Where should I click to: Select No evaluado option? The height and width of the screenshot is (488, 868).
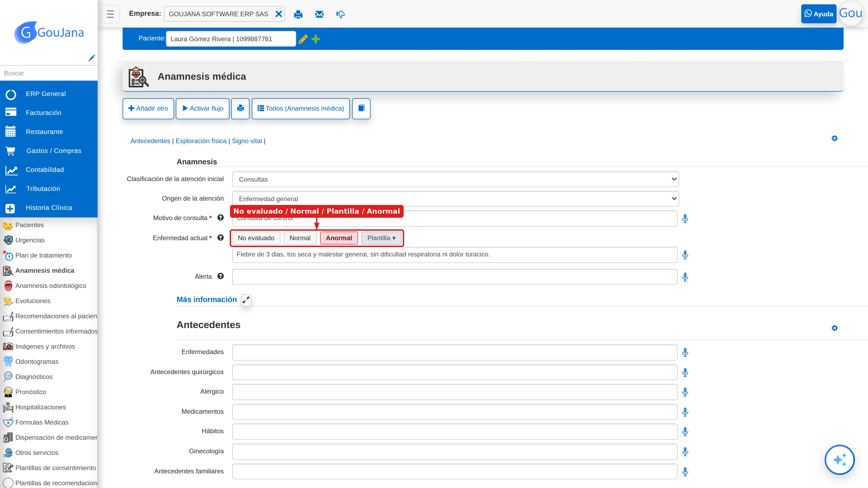[x=256, y=238]
